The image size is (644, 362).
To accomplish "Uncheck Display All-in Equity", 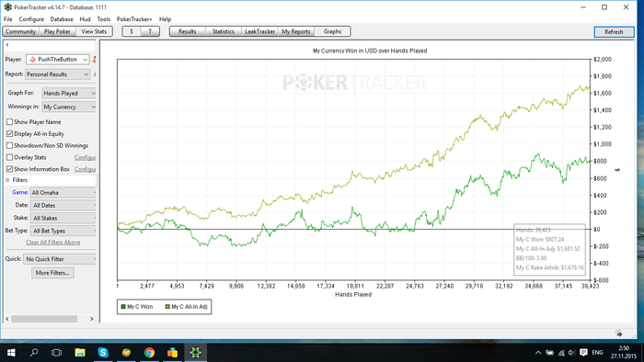I will [9, 133].
